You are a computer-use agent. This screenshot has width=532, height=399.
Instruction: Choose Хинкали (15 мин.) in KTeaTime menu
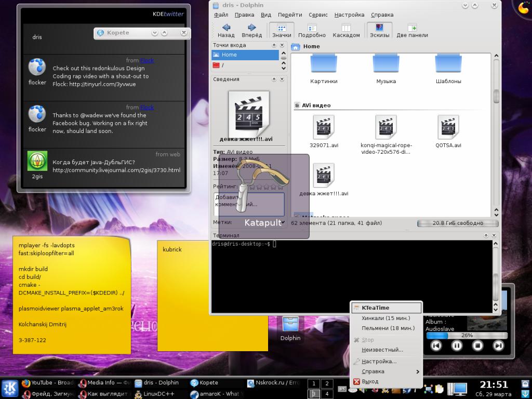tap(386, 318)
